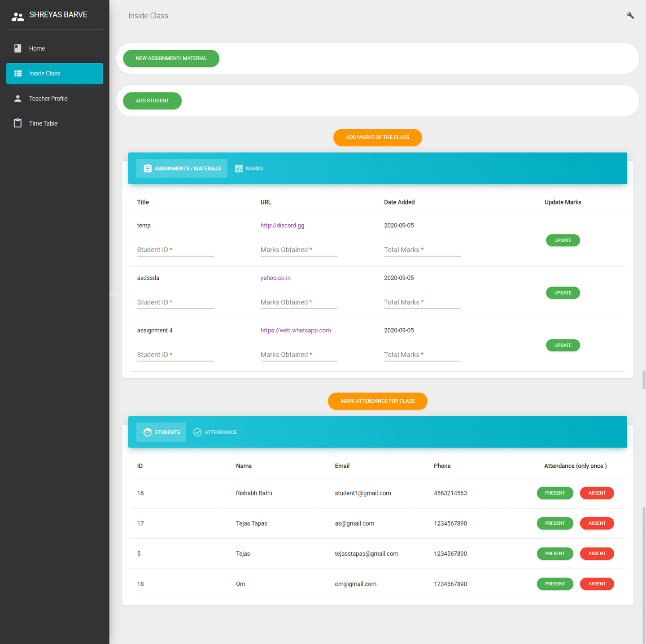646x644 pixels.
Task: Click the Attendance checkmark circle icon
Action: coord(197,432)
